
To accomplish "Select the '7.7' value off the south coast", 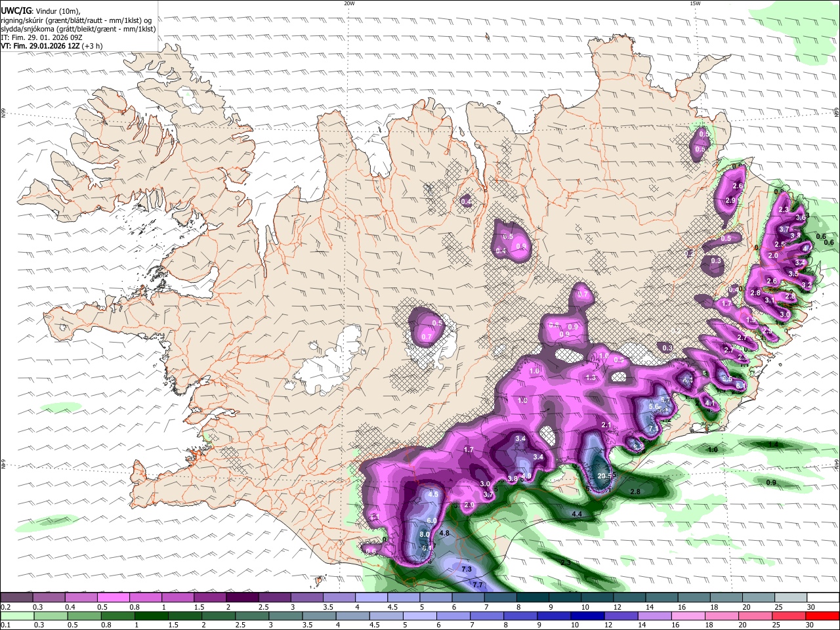I will 478,584.
